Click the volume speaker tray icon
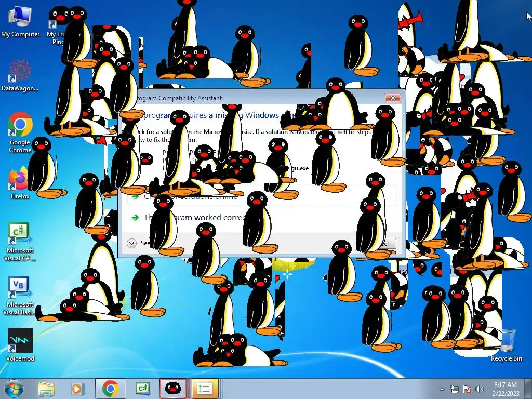The image size is (532, 399). coord(479,389)
